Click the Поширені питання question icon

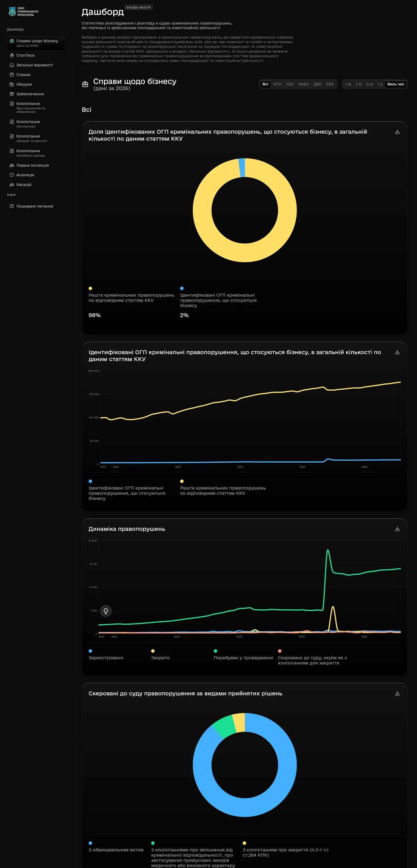(12, 206)
